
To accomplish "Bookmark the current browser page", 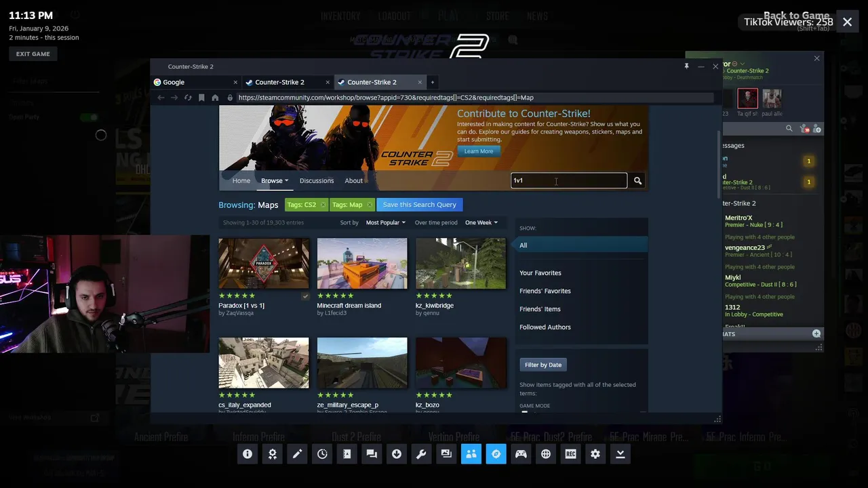I will [x=201, y=98].
